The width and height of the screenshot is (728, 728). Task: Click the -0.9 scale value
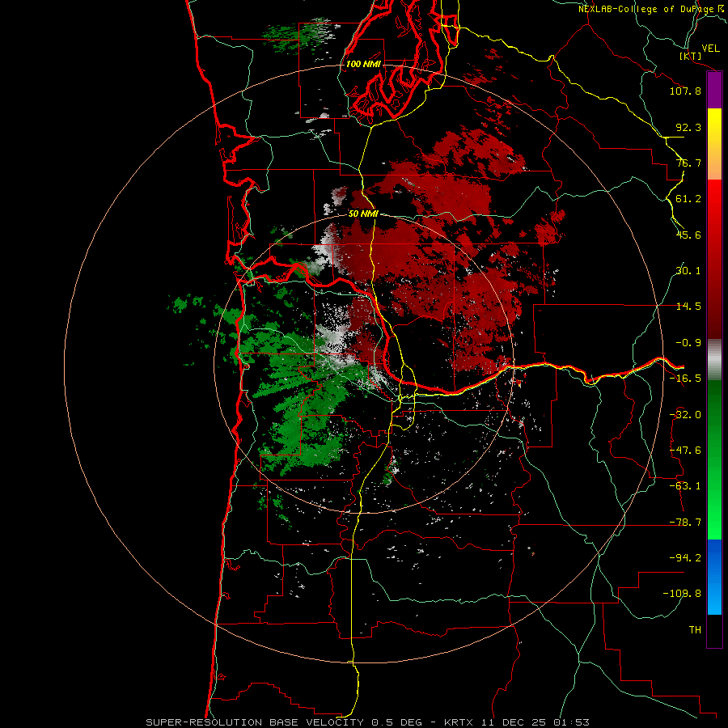click(688, 343)
